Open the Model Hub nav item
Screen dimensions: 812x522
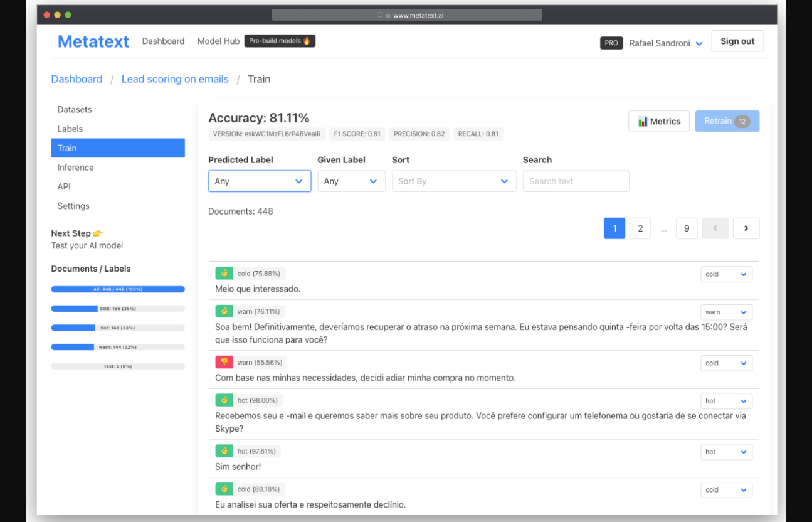click(218, 41)
